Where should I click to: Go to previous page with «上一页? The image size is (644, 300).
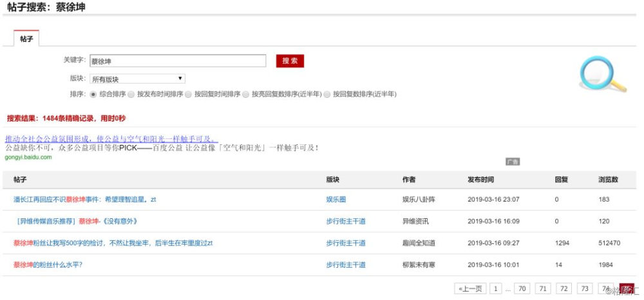pyautogui.click(x=470, y=288)
